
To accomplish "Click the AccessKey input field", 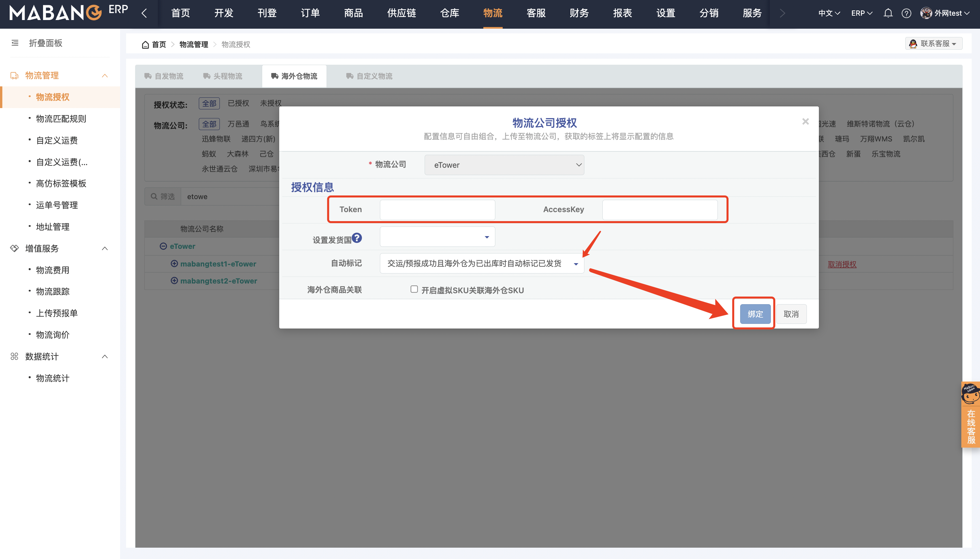I will click(x=659, y=209).
